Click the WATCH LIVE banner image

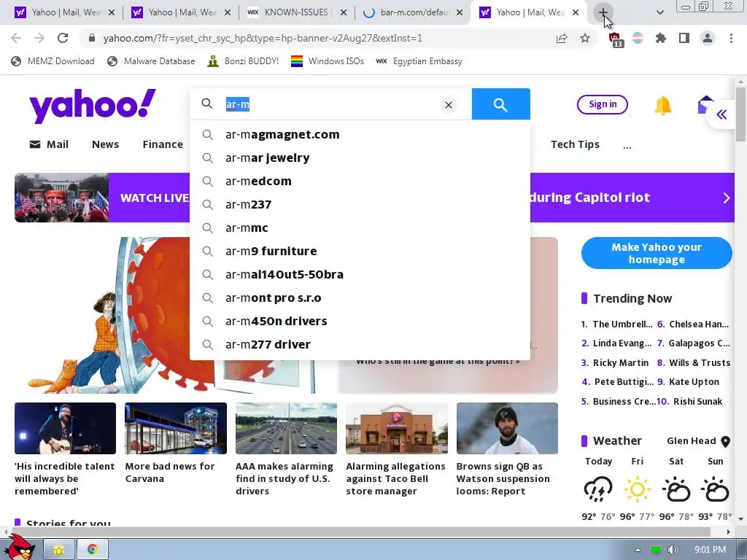click(x=61, y=198)
